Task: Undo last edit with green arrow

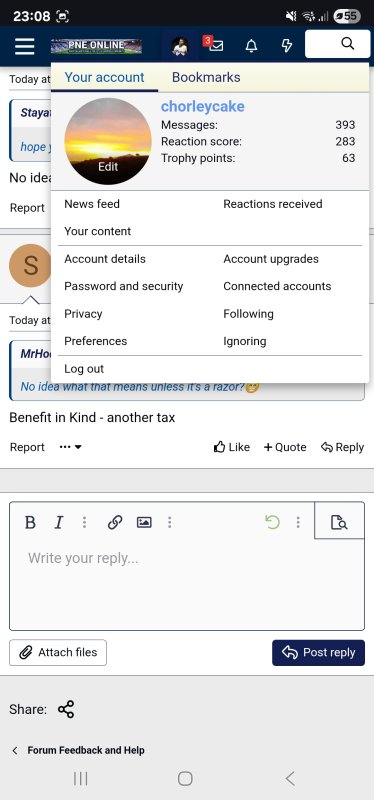Action: [x=272, y=522]
